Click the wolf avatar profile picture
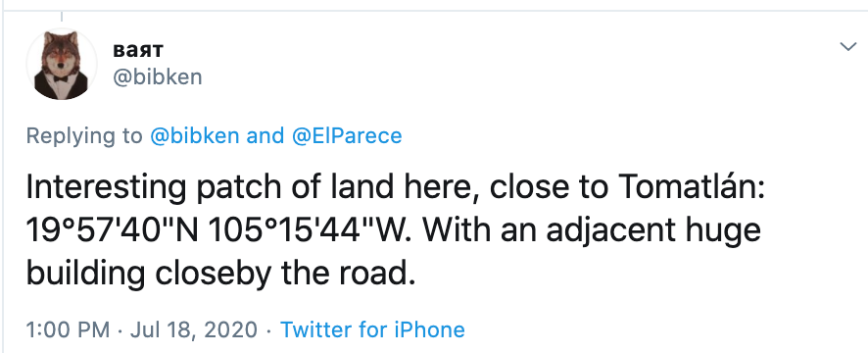This screenshot has width=868, height=353. [62, 65]
